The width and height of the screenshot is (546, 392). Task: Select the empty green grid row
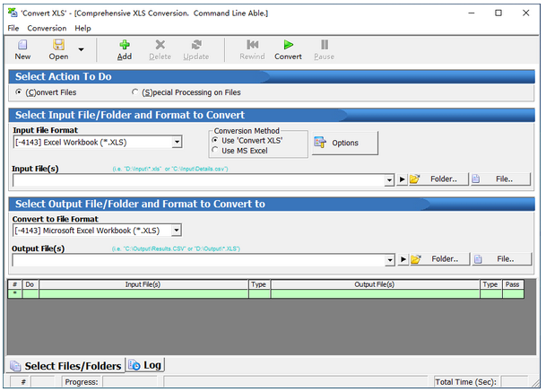[265, 293]
